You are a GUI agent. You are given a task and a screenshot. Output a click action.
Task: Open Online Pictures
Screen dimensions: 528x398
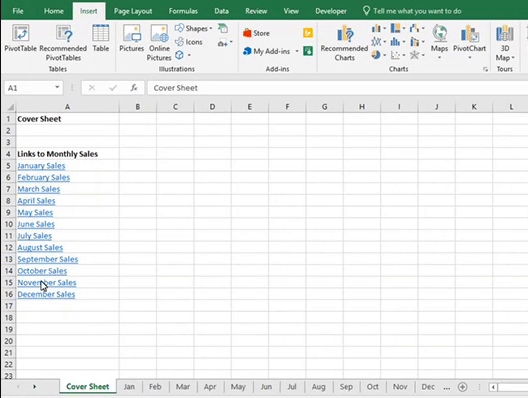pos(159,43)
